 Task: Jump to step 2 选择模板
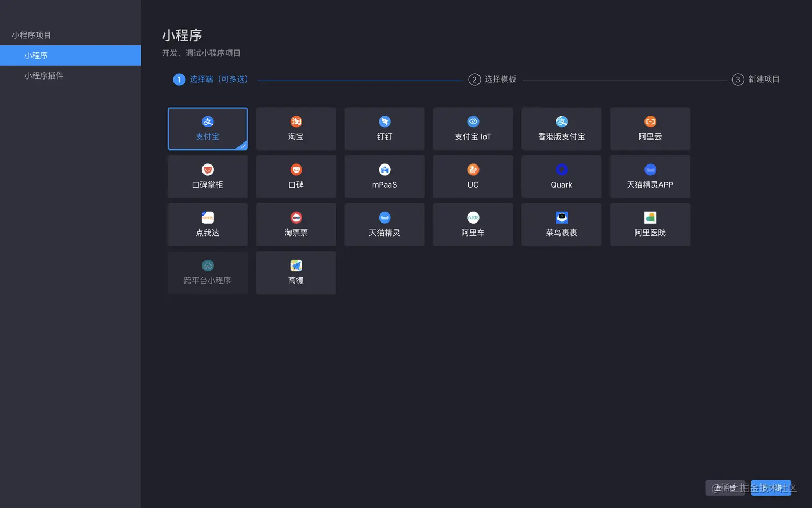[x=492, y=80]
